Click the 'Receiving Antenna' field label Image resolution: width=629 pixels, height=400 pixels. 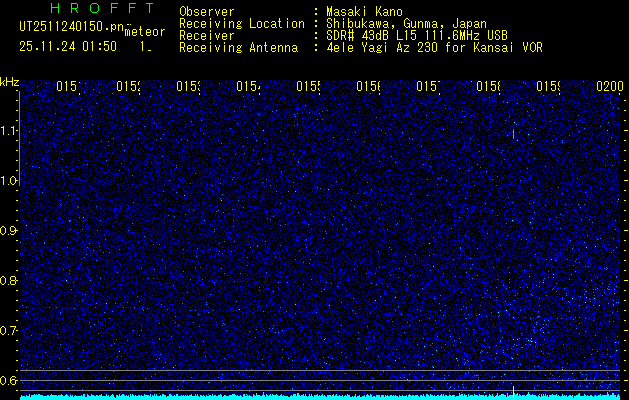click(x=238, y=48)
